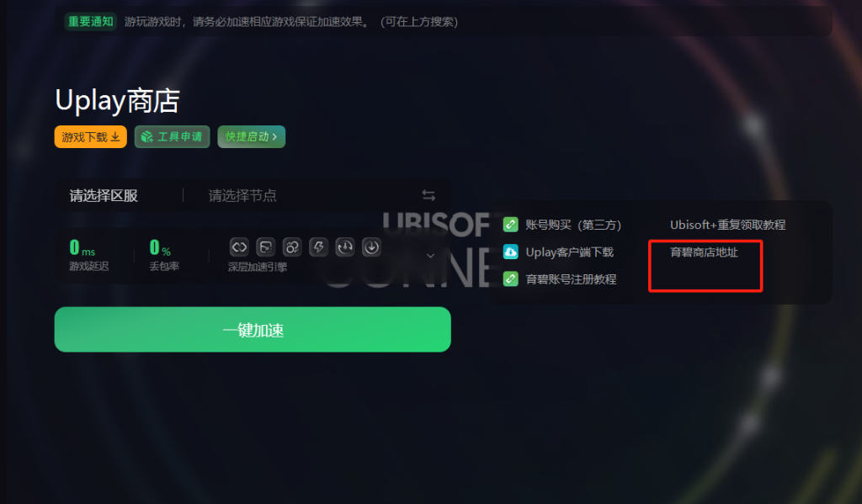
Task: Start acceleration with 一键加速
Action: (x=253, y=329)
